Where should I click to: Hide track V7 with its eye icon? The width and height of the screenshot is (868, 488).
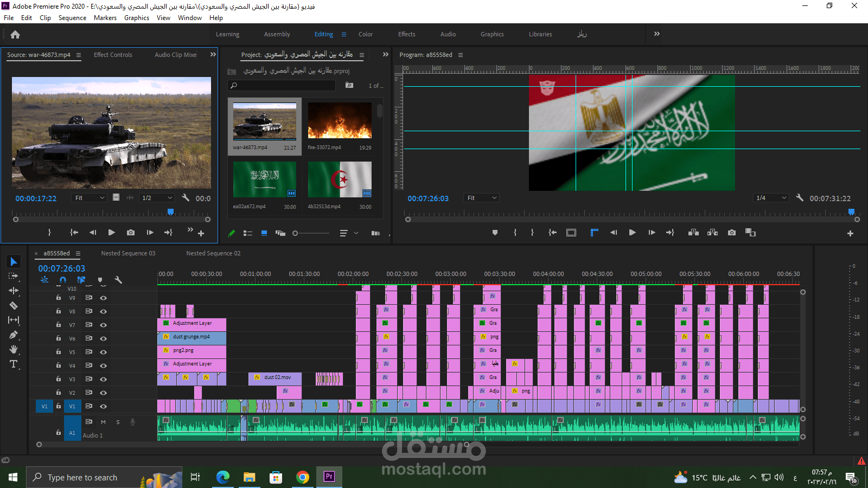pos(103,325)
